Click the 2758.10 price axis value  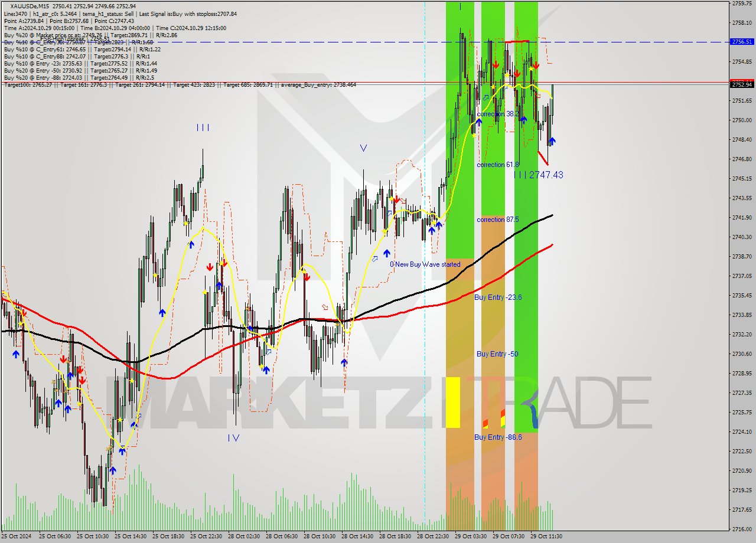pos(742,23)
